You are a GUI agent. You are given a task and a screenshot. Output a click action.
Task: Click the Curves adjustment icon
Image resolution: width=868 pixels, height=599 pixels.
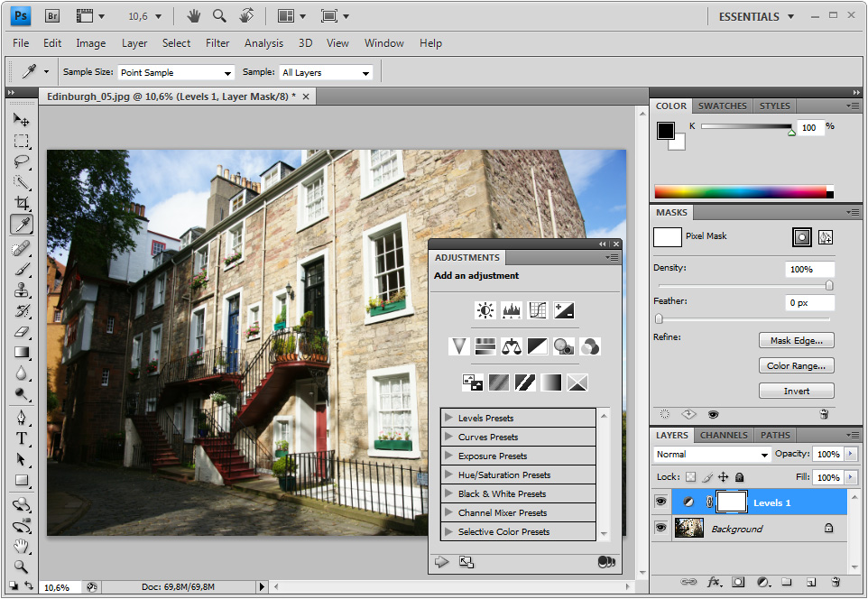pos(538,310)
